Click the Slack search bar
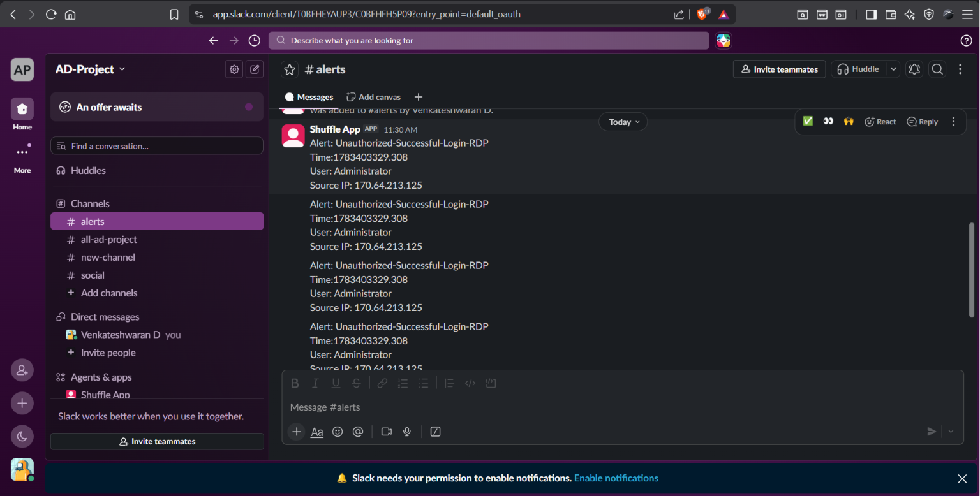 [489, 40]
